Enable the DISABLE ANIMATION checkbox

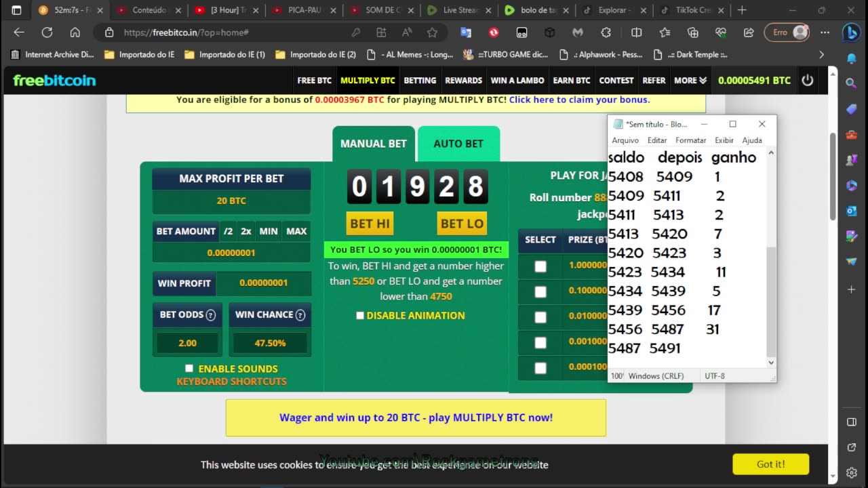(x=360, y=315)
